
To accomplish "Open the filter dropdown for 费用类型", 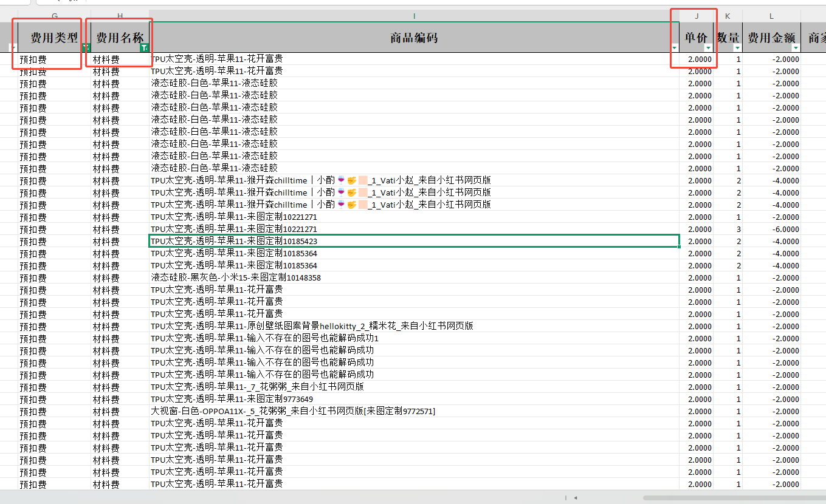I will click(x=86, y=47).
